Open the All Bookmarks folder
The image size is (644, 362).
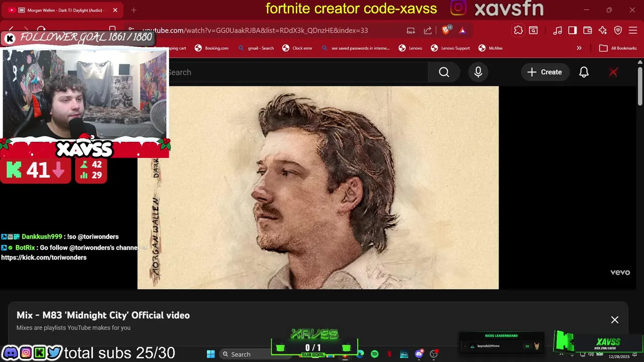pyautogui.click(x=618, y=48)
